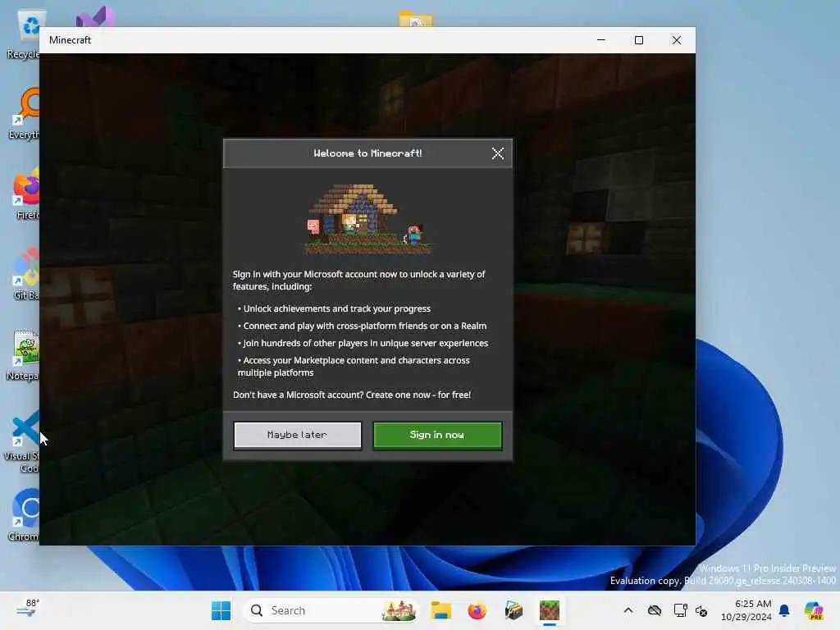Select the Visual Studio Code desktop shortcut
The image size is (840, 630).
pyautogui.click(x=22, y=441)
